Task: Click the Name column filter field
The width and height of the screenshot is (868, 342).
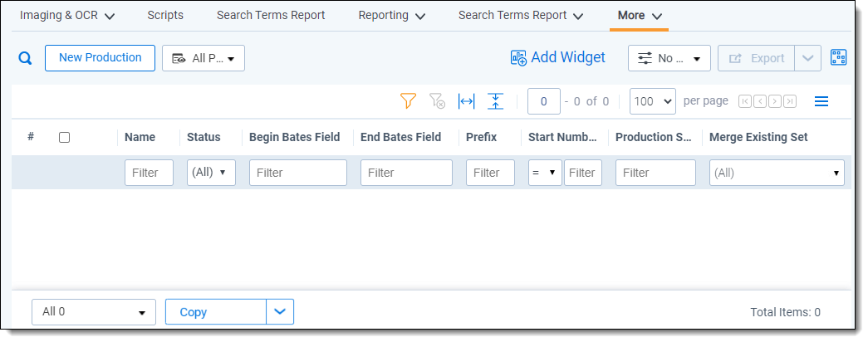Action: point(149,173)
